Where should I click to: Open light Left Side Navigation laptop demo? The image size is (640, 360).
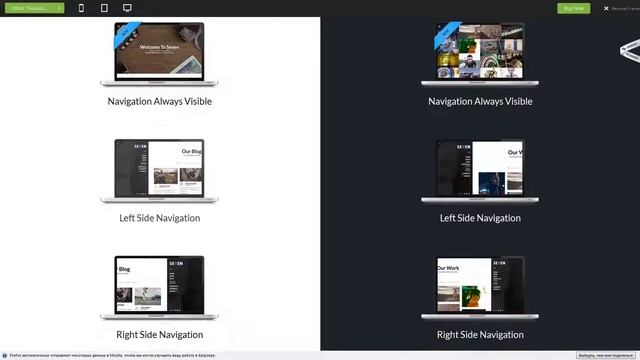click(159, 171)
